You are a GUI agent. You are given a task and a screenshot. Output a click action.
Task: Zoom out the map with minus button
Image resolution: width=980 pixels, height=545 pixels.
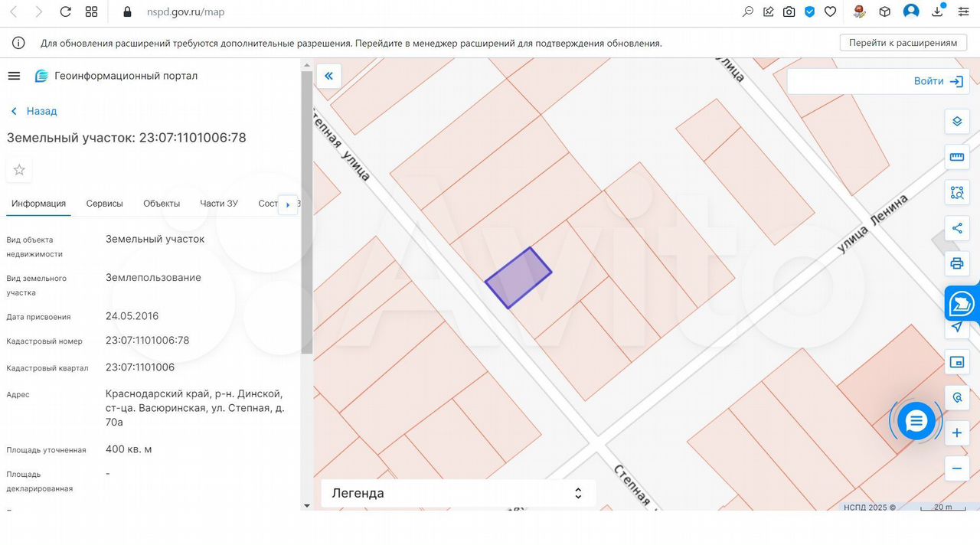(x=956, y=468)
